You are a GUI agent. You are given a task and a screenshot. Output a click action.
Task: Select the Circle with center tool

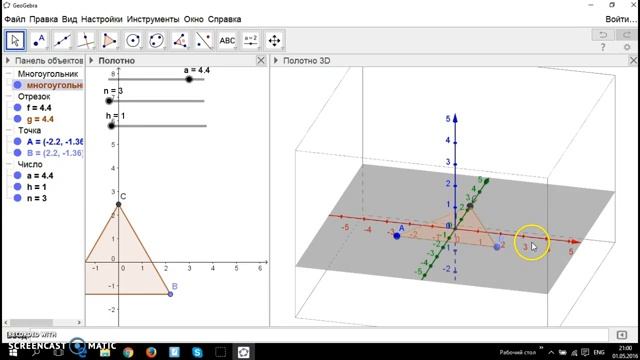pos(133,40)
